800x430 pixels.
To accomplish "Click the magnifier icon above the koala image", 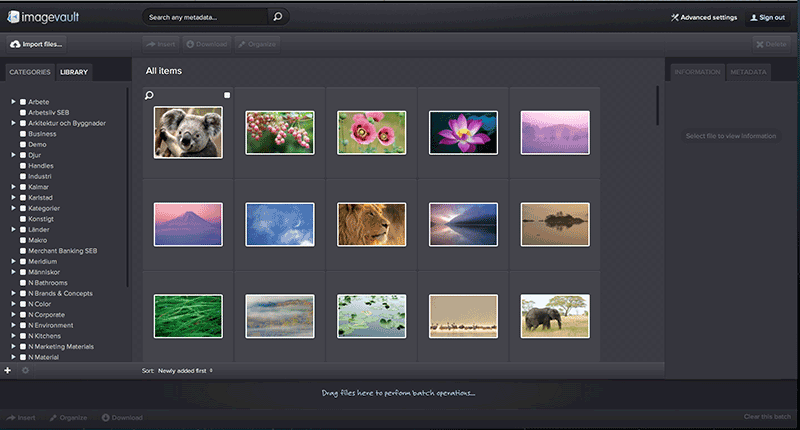I will (x=150, y=96).
